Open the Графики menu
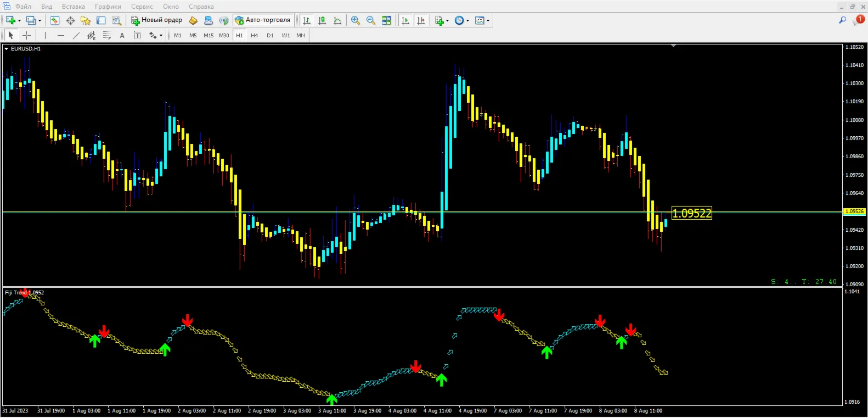The width and height of the screenshot is (868, 418). click(x=108, y=7)
